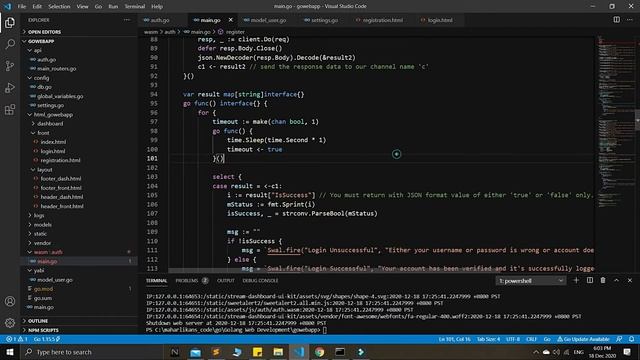Switch to the auth.go tab
Viewport: 640px width, 360px height.
(x=160, y=20)
